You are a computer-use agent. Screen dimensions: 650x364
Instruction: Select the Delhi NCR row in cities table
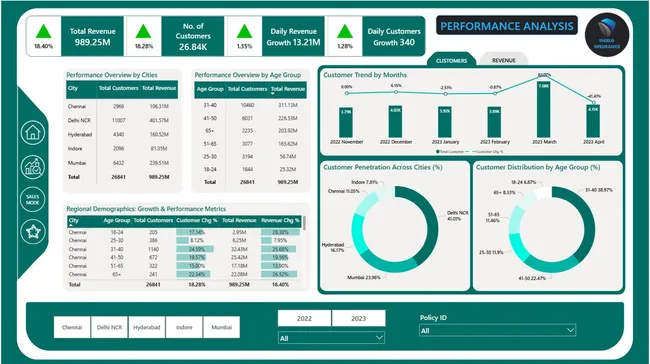click(122, 120)
